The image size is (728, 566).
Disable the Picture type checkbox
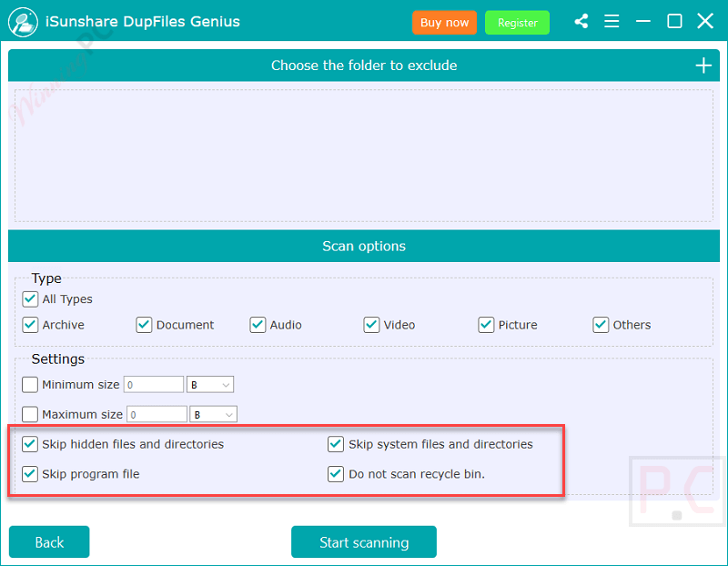[487, 325]
